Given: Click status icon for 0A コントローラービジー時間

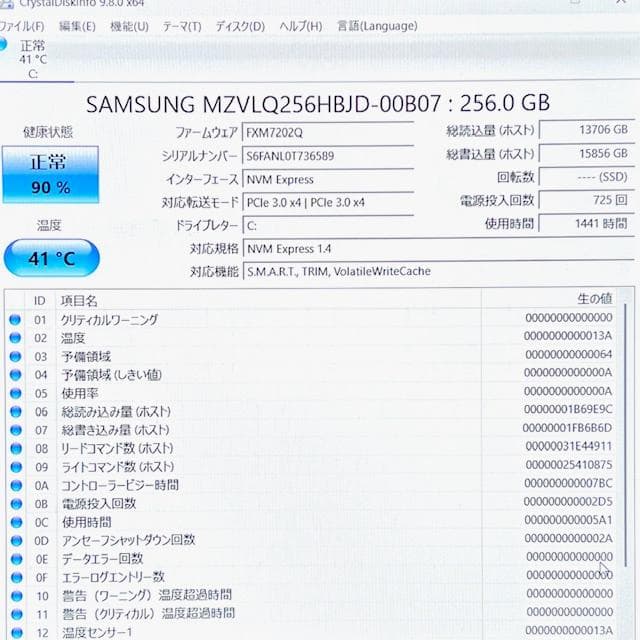Looking at the screenshot, I should click(x=16, y=486).
